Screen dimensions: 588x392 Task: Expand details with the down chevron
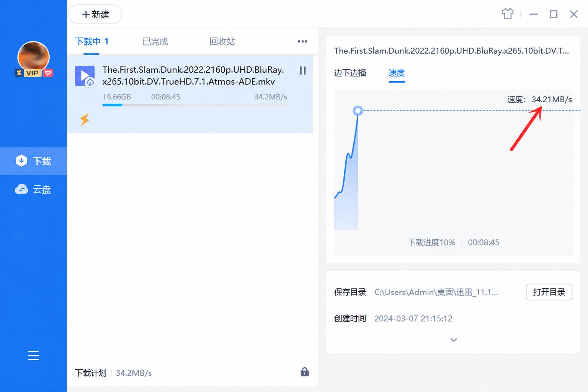pyautogui.click(x=454, y=340)
